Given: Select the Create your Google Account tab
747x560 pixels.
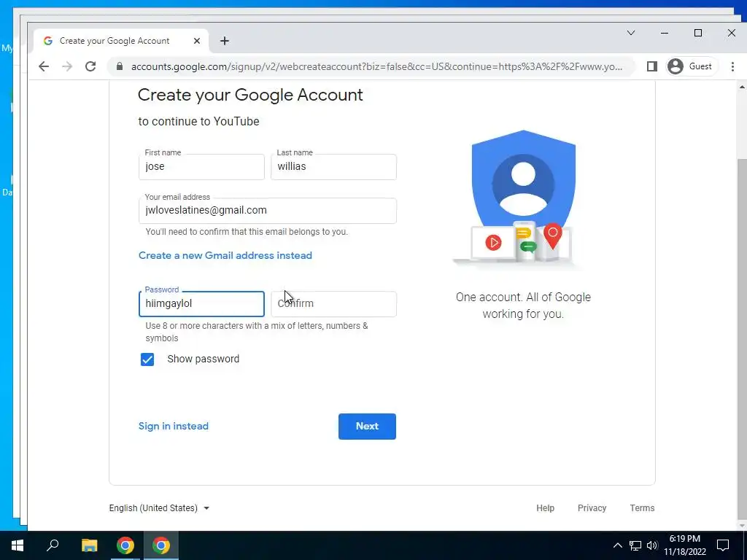Looking at the screenshot, I should pos(115,41).
